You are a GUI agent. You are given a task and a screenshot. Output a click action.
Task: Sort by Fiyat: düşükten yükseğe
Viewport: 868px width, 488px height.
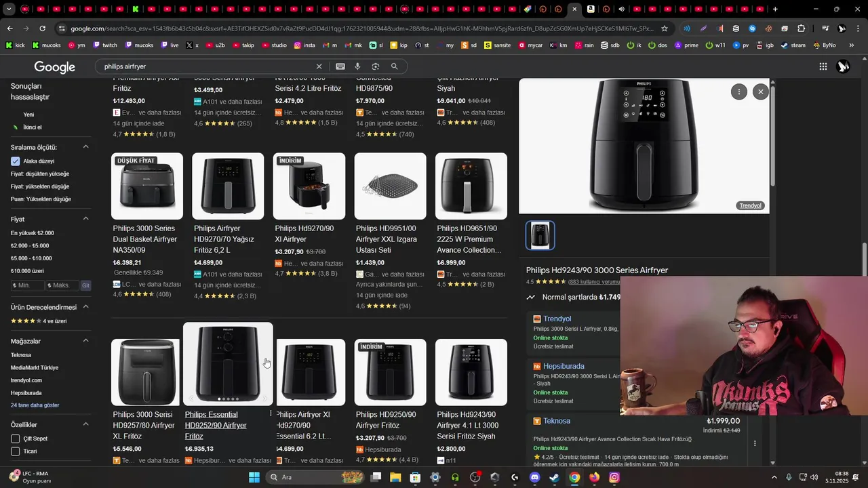click(x=40, y=174)
